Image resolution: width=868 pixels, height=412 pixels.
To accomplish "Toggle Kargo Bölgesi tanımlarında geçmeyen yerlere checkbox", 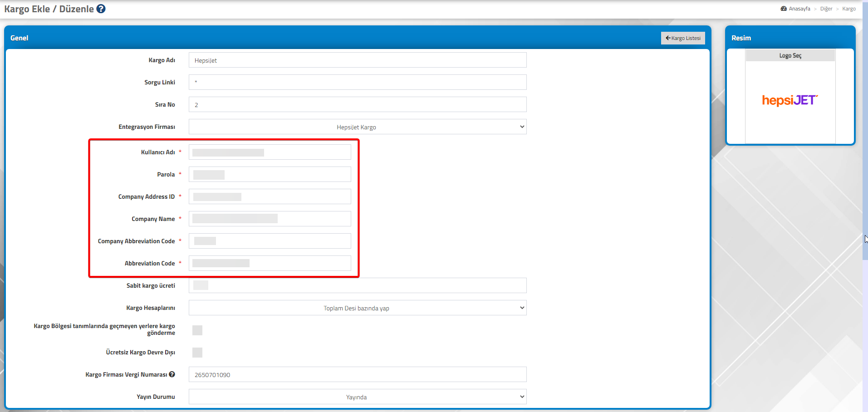I will [197, 330].
